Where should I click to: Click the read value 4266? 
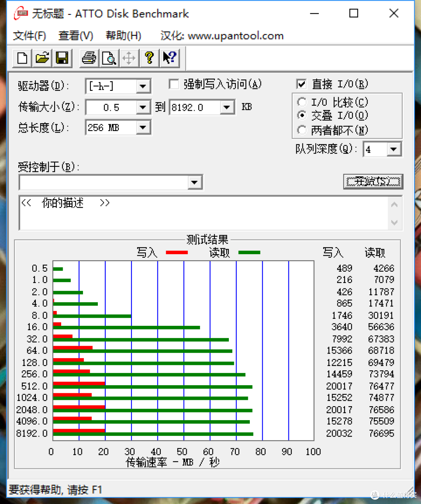[x=384, y=269]
